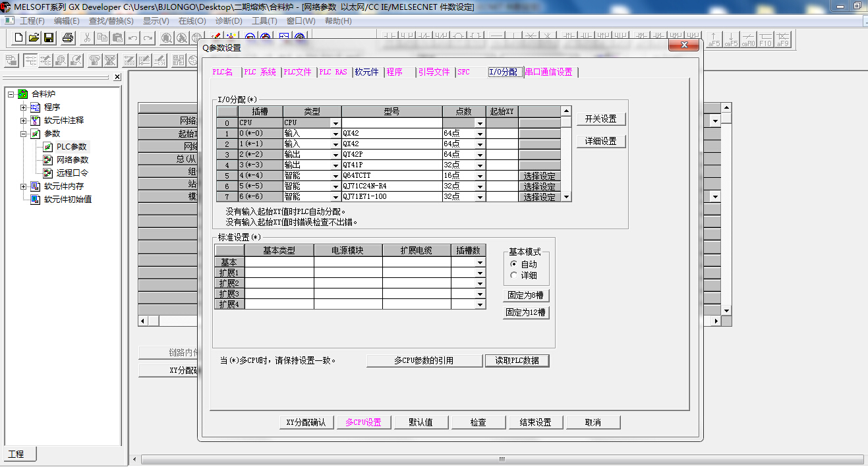The height and width of the screenshot is (467, 868).
Task: Click the Open Project folder icon
Action: click(x=34, y=38)
